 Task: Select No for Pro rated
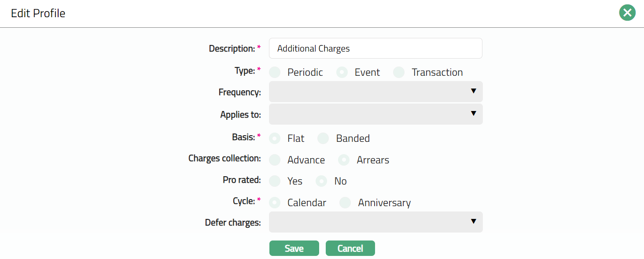point(322,181)
